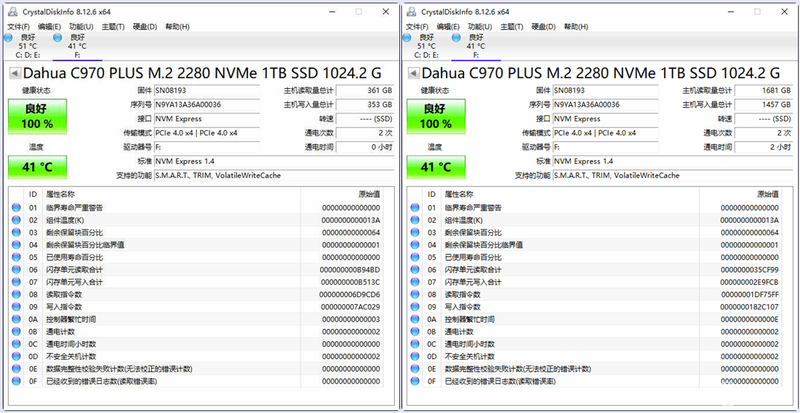Select the F: disk tab in left window
This screenshot has height=413, width=800.
pos(77,46)
